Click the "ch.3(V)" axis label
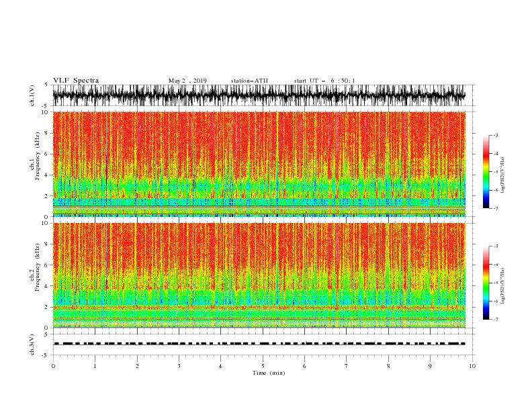This screenshot has height=411, width=532. click(x=32, y=345)
